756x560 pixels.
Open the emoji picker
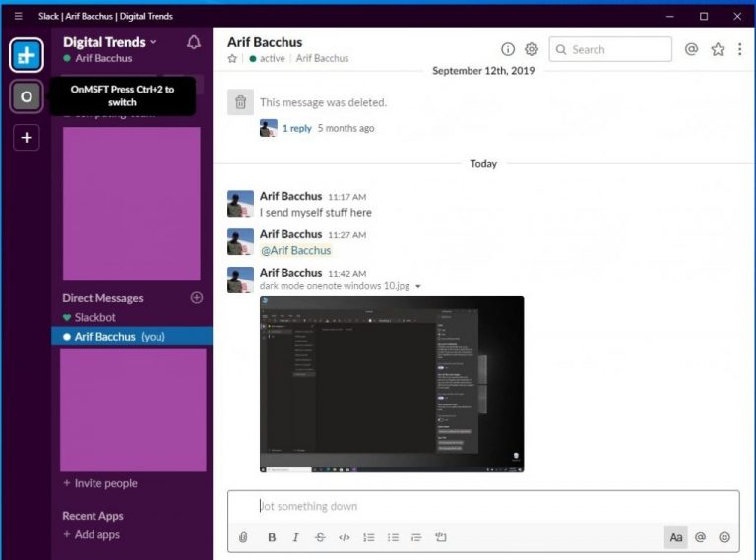[724, 537]
